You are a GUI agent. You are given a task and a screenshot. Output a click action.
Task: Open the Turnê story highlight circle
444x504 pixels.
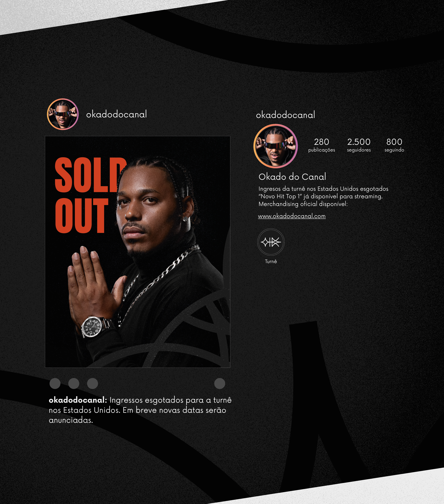click(271, 242)
